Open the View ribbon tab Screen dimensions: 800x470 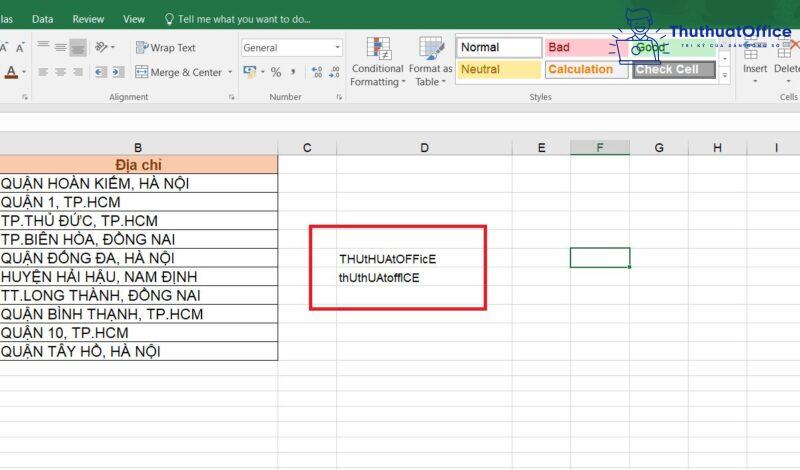[134, 19]
